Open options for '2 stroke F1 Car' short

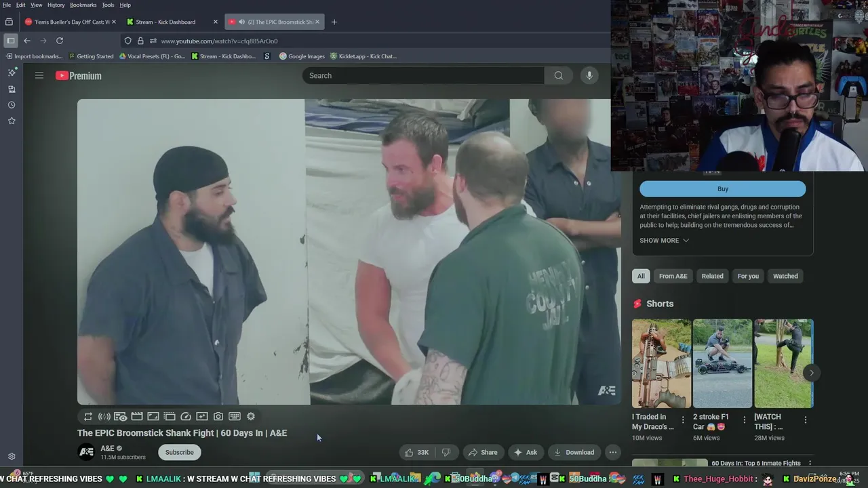tap(744, 420)
